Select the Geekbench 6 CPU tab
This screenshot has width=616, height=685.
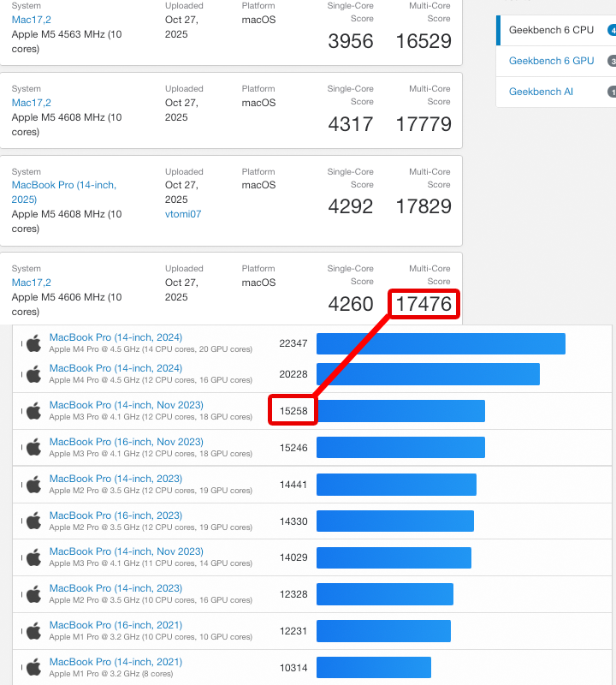pos(551,30)
